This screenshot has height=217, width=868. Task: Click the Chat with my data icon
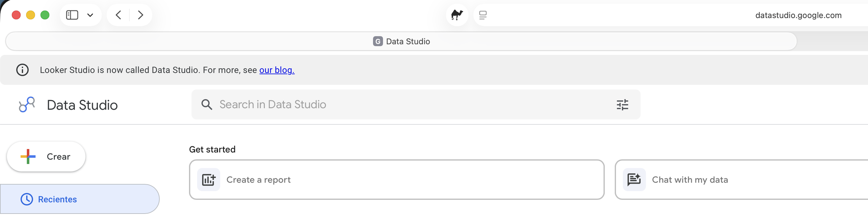click(634, 180)
